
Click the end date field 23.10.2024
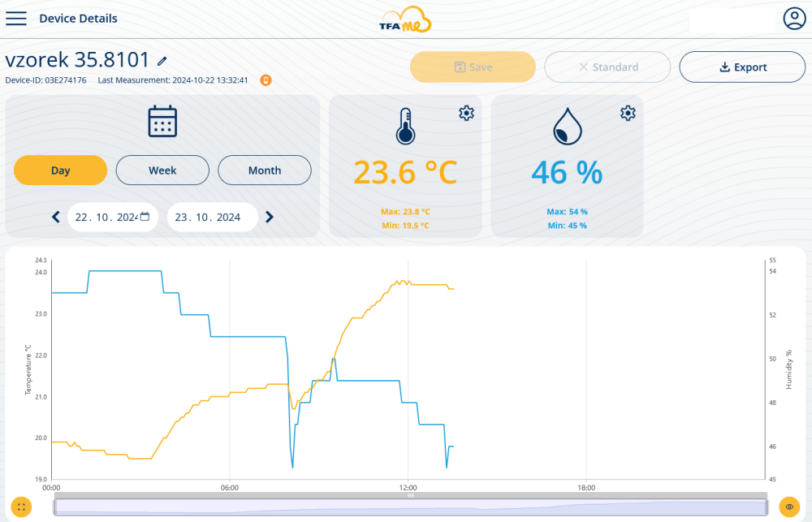pos(208,217)
